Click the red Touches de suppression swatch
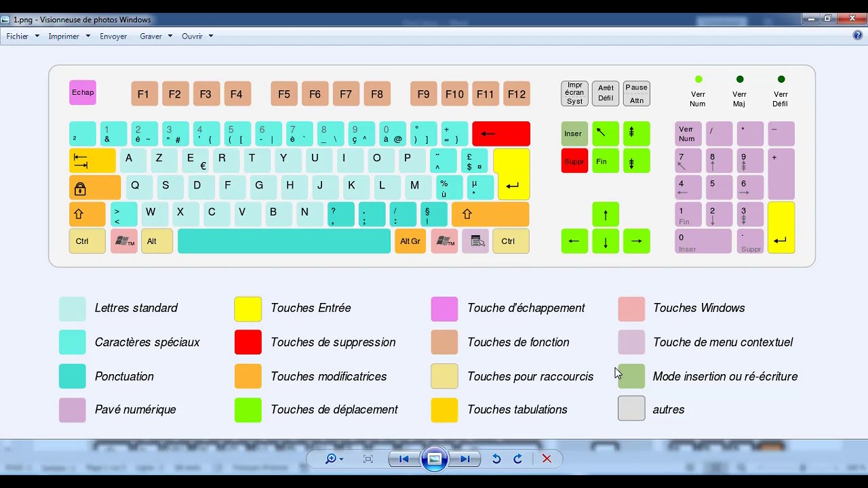This screenshot has height=488, width=868. (x=248, y=342)
